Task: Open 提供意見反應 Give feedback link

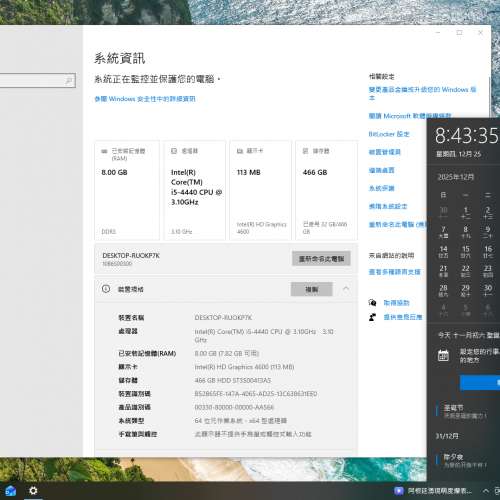Action: (x=403, y=317)
